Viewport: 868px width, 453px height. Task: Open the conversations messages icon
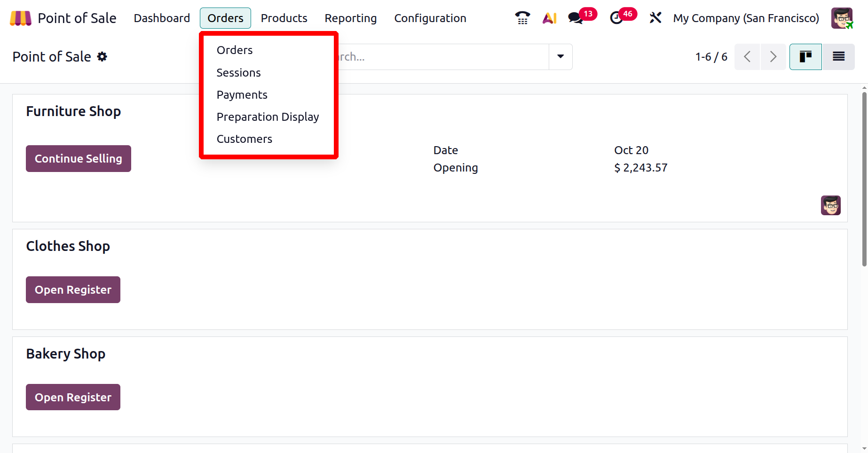pos(576,18)
